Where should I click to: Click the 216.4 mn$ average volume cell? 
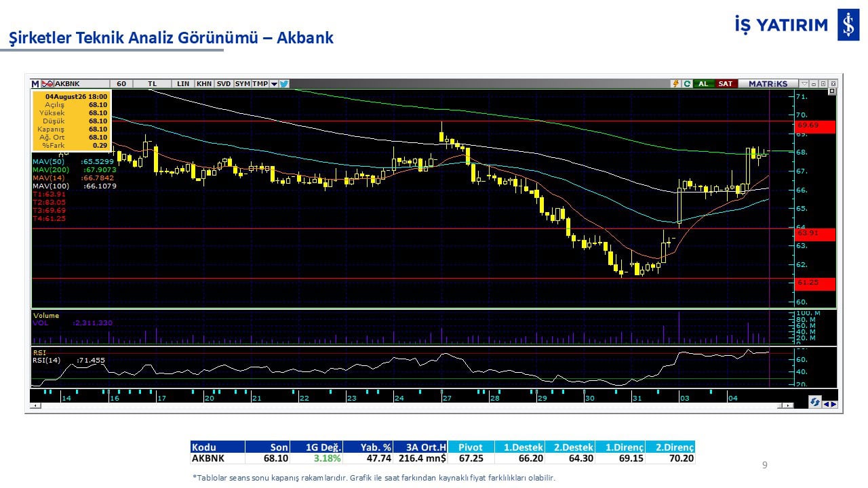[x=422, y=458]
